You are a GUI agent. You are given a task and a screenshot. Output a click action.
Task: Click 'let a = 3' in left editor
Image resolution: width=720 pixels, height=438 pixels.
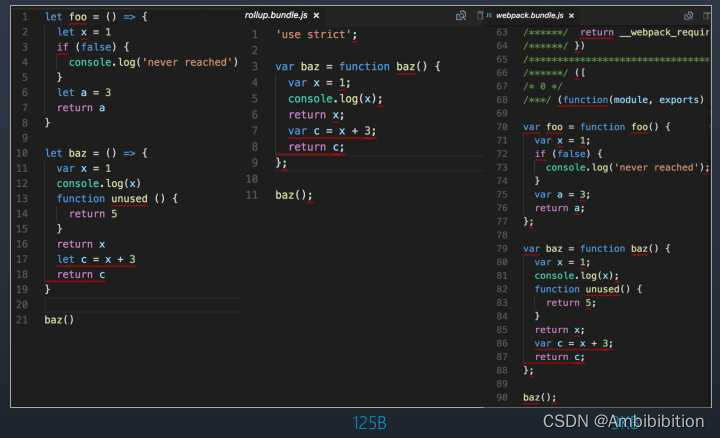84,92
